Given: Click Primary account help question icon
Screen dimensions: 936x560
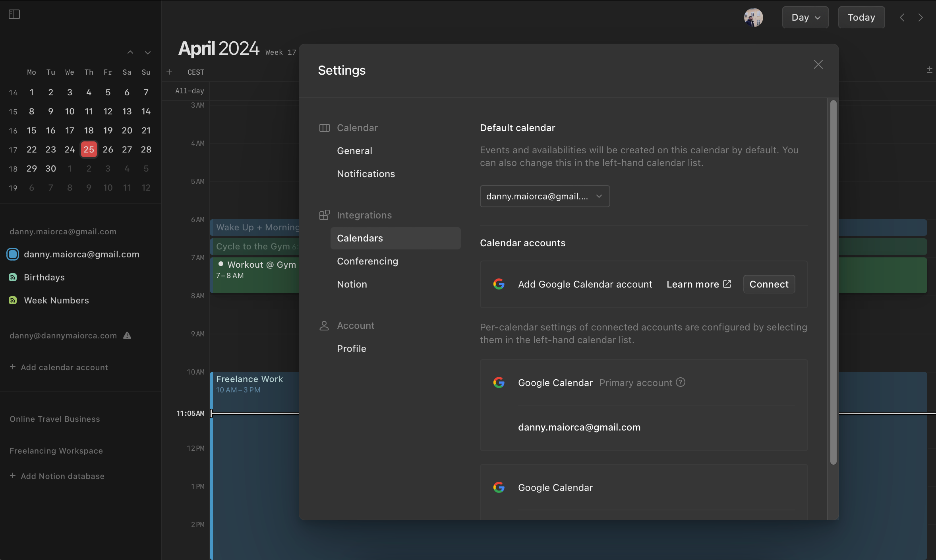Looking at the screenshot, I should tap(681, 382).
